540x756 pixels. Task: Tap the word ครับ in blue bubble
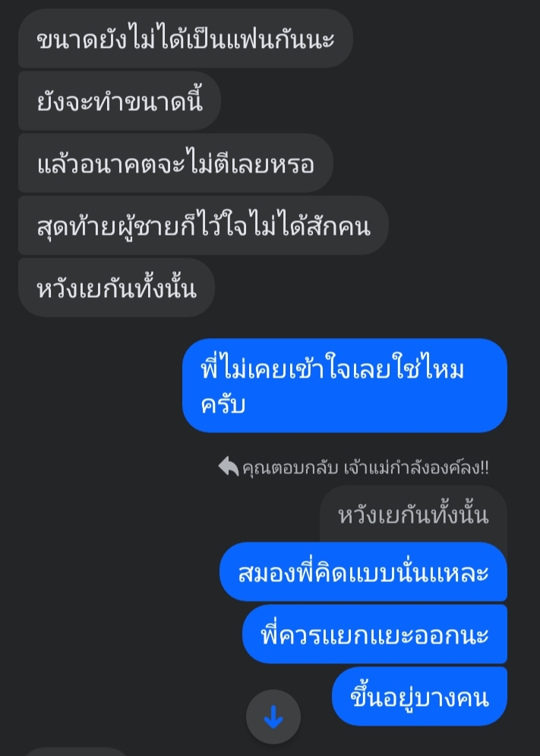[x=223, y=404]
